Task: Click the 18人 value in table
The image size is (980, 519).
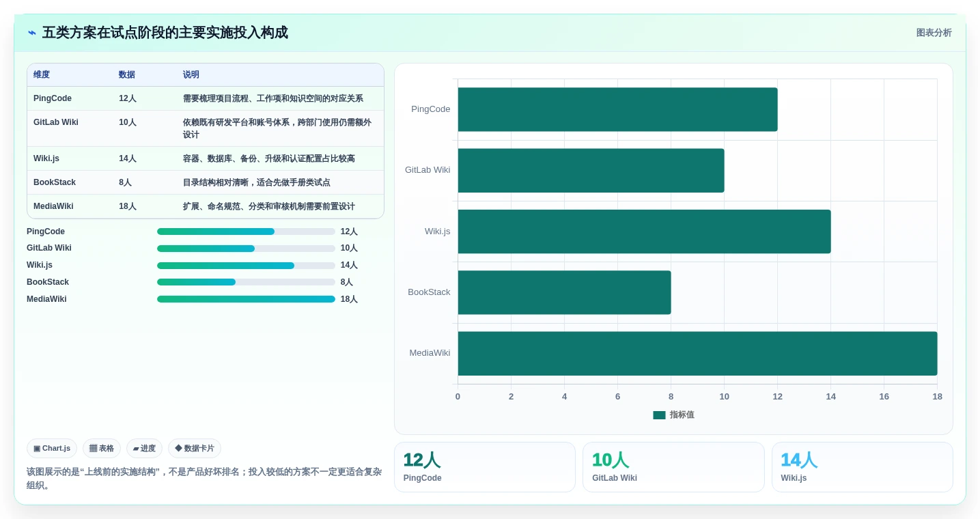Action: pyautogui.click(x=128, y=206)
